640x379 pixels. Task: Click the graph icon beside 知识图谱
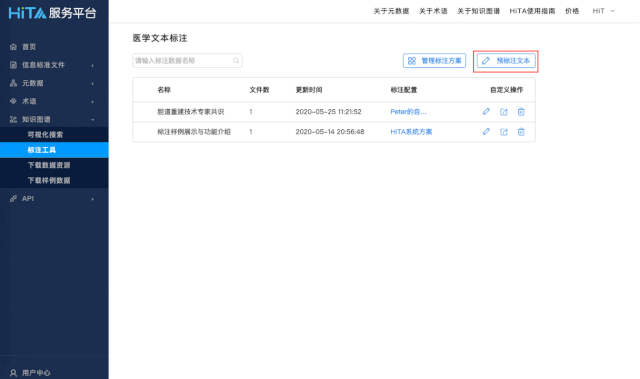[13, 120]
